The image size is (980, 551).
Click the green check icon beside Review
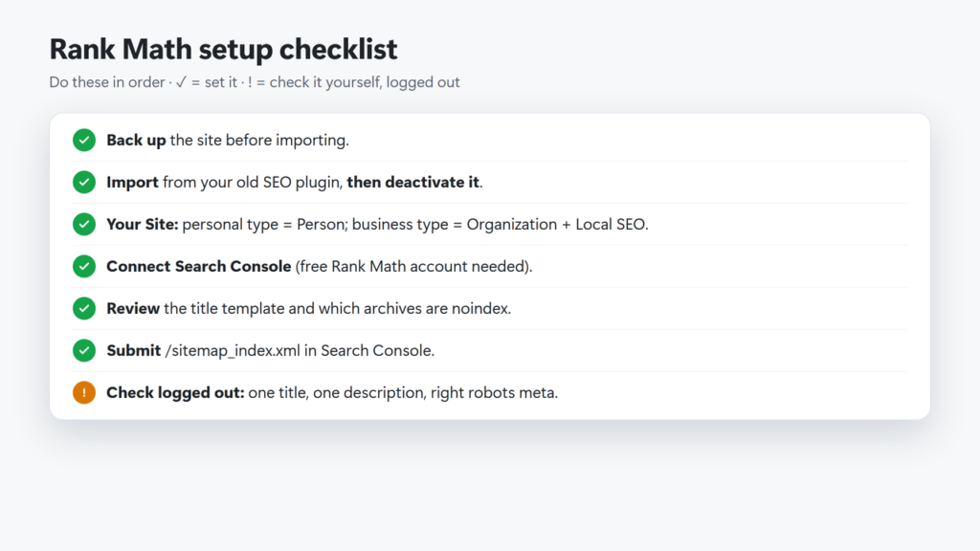click(x=84, y=309)
